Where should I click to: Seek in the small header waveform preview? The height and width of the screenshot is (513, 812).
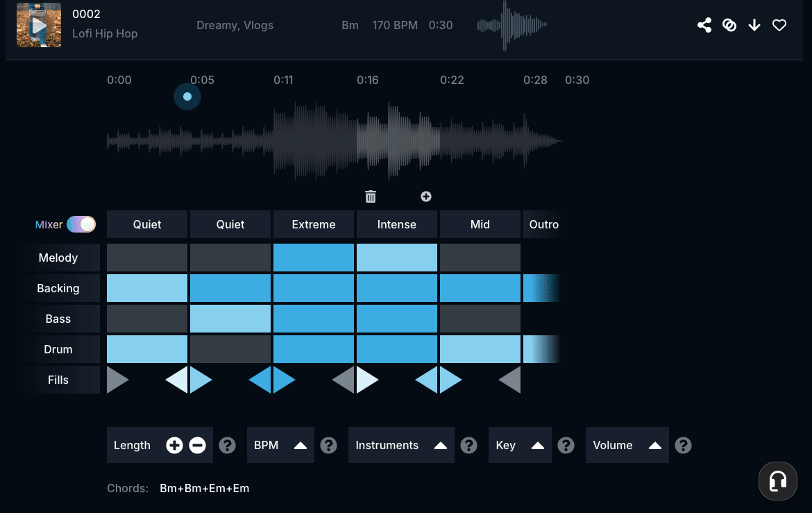tap(511, 25)
